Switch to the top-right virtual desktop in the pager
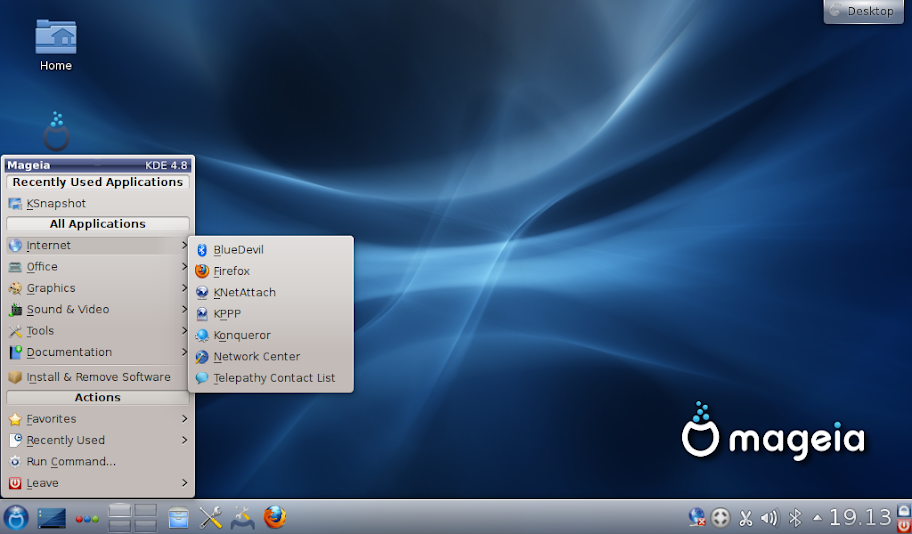Viewport: 912px width, 534px height. (x=145, y=510)
